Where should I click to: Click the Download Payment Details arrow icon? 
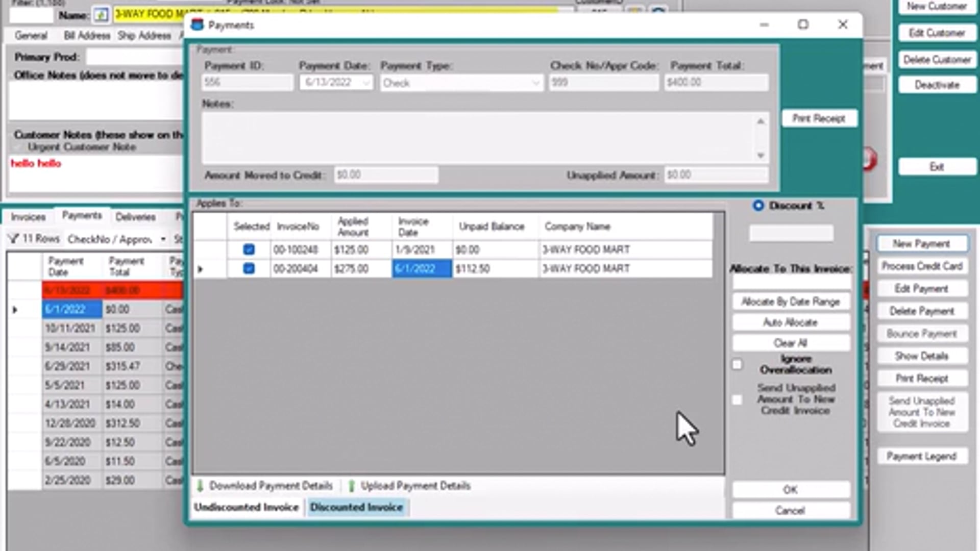(200, 486)
